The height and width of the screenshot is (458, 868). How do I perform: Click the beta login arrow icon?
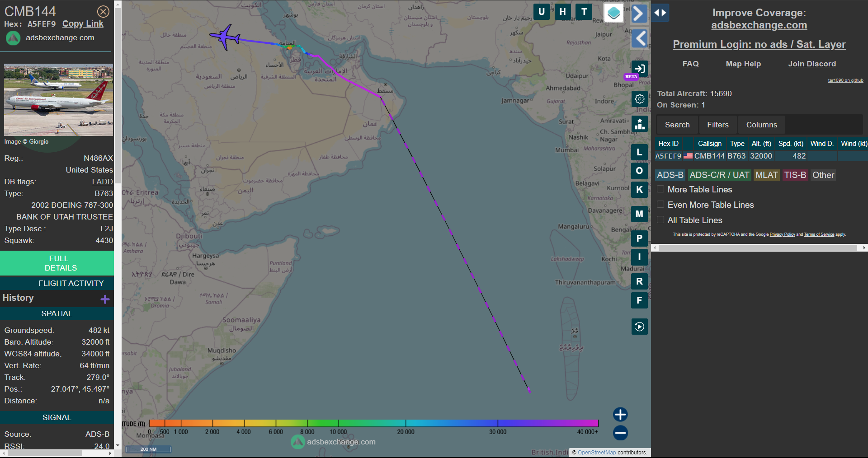639,69
